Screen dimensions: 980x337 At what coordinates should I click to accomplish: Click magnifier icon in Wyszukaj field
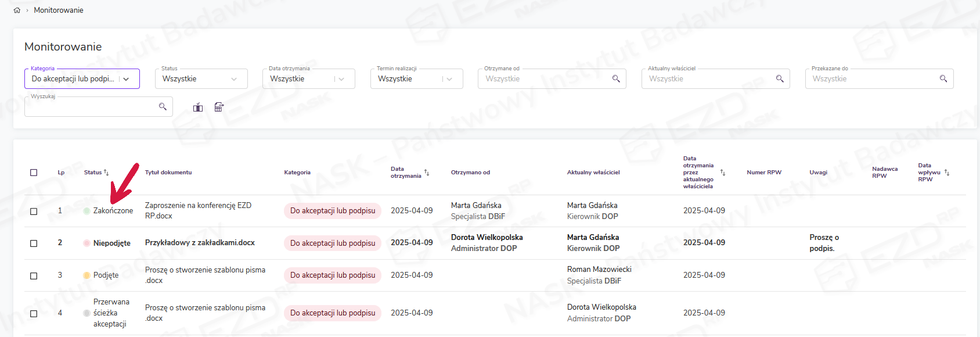point(163,106)
